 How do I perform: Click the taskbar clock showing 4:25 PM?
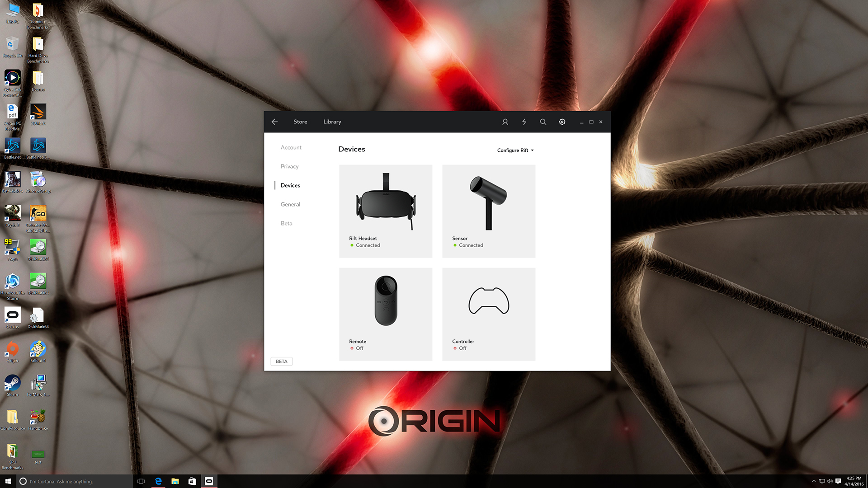click(x=854, y=481)
